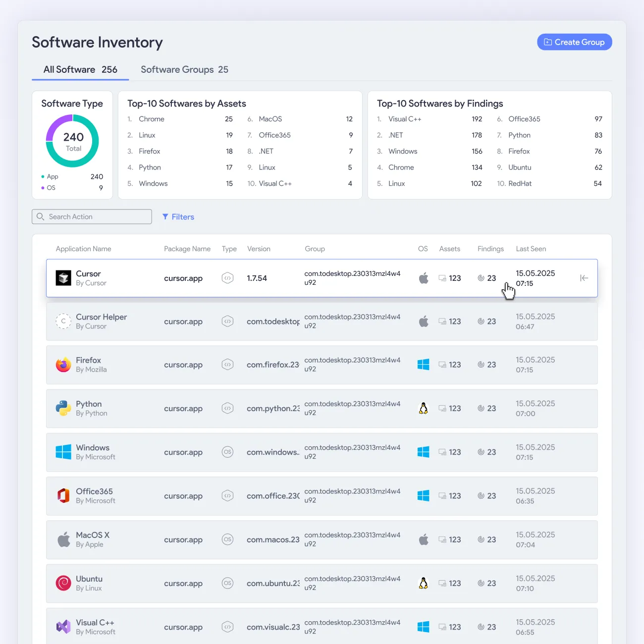Sort by the Findings column header
The height and width of the screenshot is (644, 644).
(x=490, y=249)
